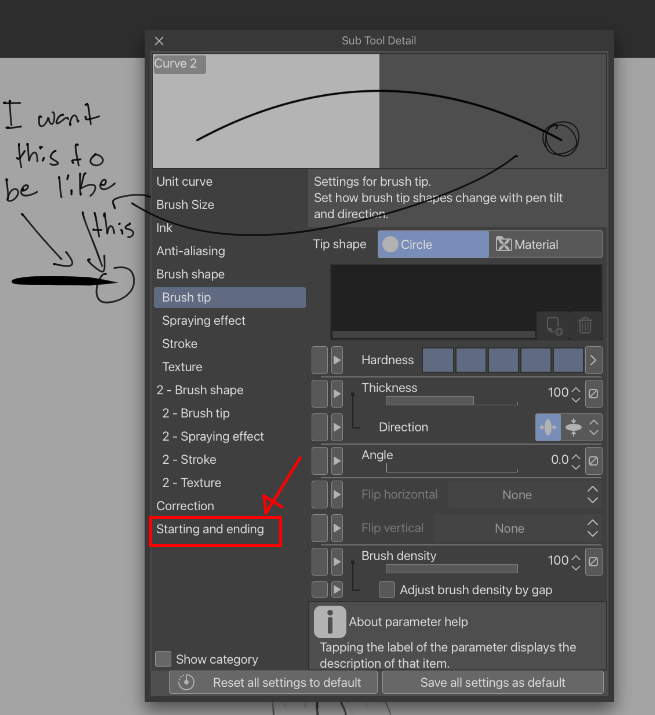
Task: Open Brush density dynamics settings button
Action: click(x=593, y=561)
